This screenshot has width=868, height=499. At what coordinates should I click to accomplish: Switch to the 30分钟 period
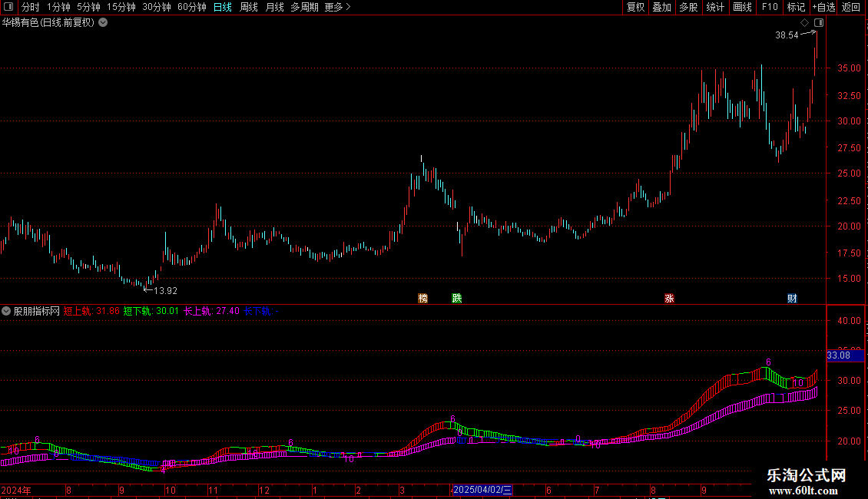click(157, 7)
